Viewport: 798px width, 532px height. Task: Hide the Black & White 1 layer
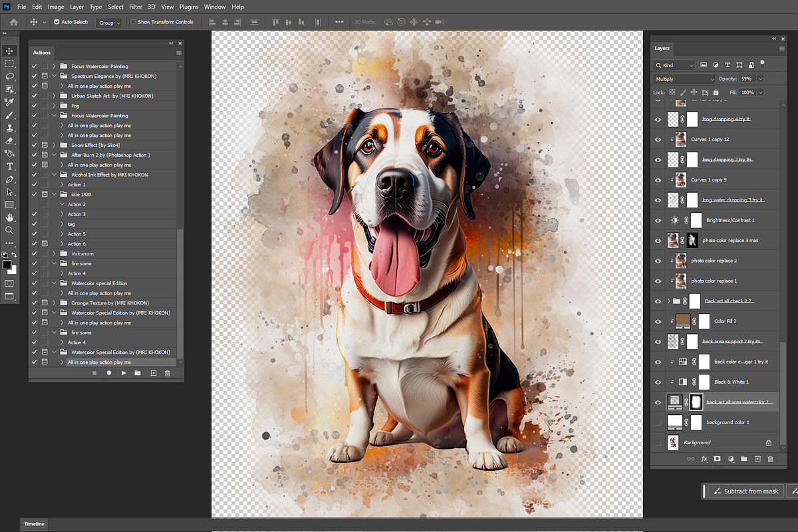point(658,382)
